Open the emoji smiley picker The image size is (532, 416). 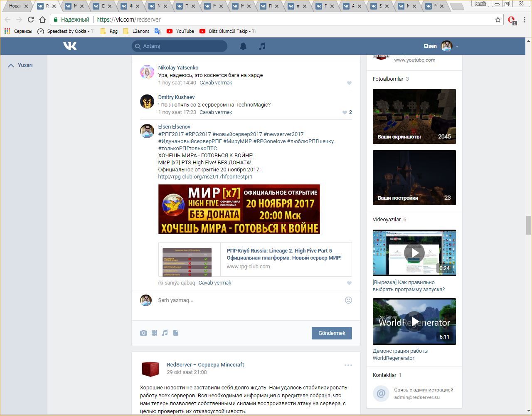(348, 300)
